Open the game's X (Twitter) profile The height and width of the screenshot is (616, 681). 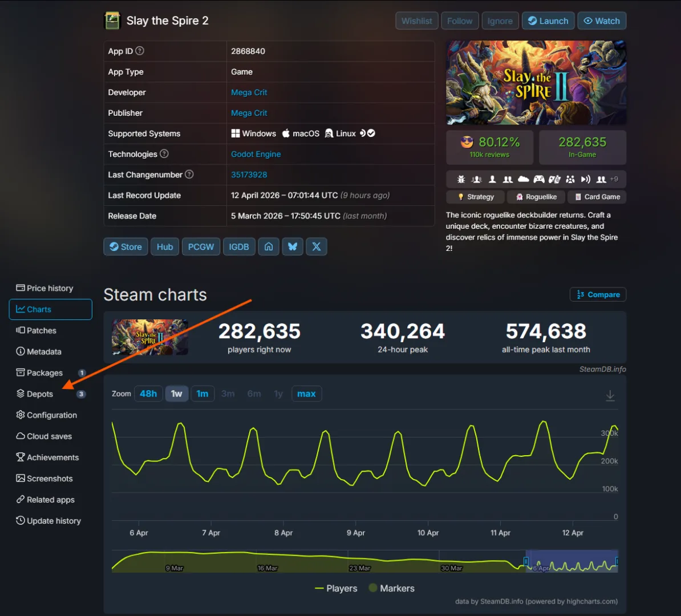(x=317, y=246)
